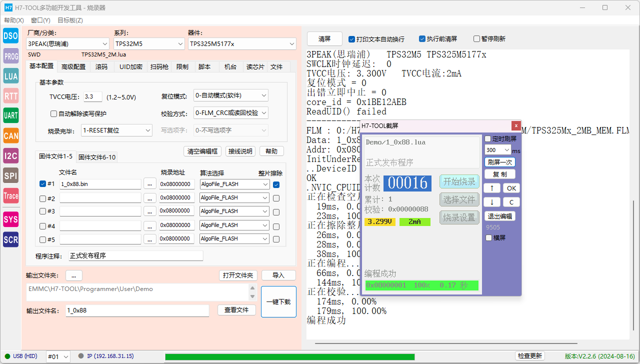Click the 打开文件夹 button
This screenshot has width=640, height=364.
[x=238, y=275]
